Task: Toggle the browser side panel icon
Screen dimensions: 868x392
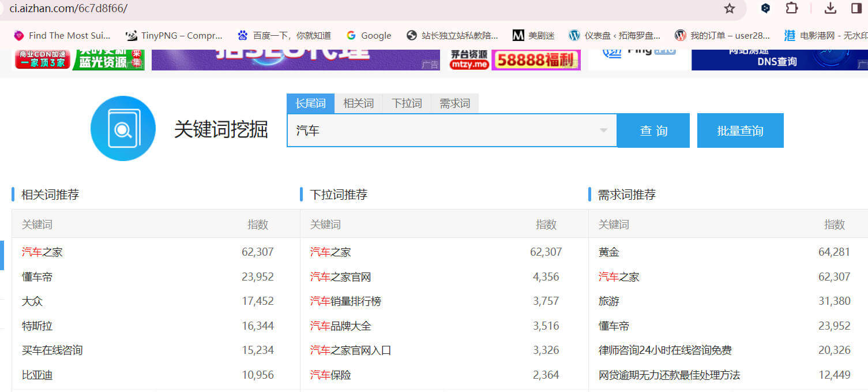Action: point(856,8)
